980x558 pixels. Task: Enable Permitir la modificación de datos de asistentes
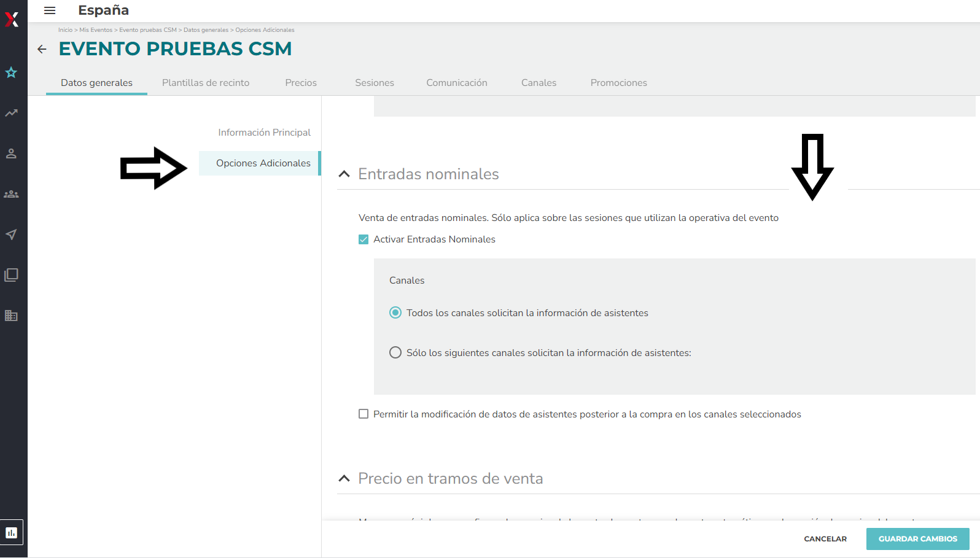364,414
